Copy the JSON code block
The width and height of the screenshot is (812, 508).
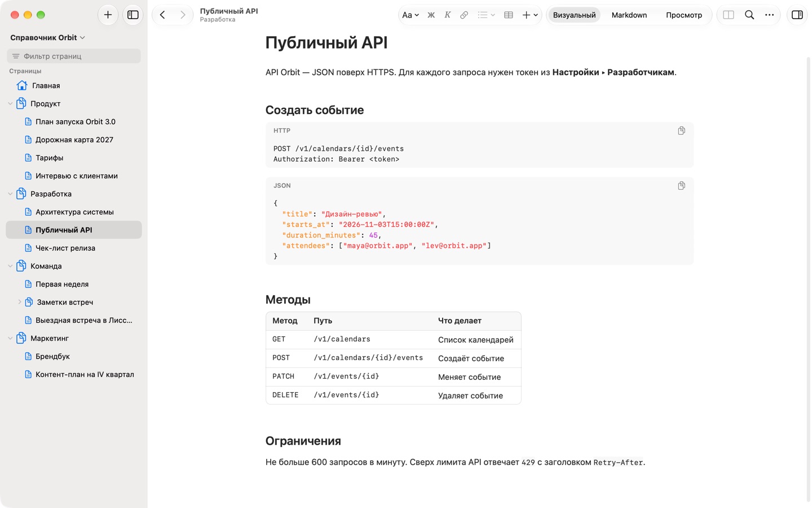(681, 186)
